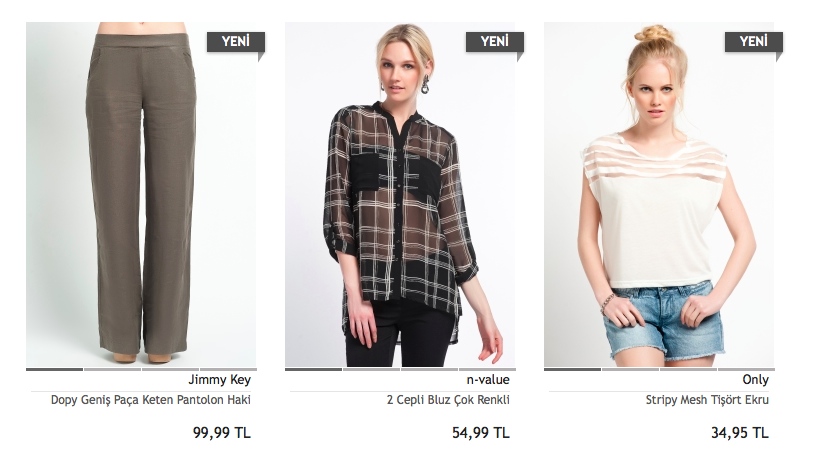
Task: Click the YENİ badge on the plaid blouse
Action: pyautogui.click(x=495, y=42)
